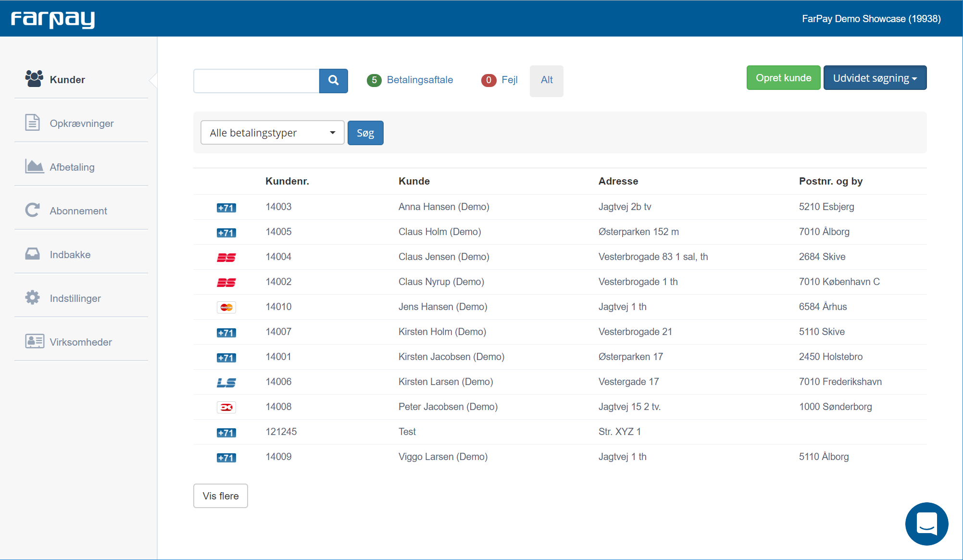Click the Mastercard icon for Jens Hansen

226,307
